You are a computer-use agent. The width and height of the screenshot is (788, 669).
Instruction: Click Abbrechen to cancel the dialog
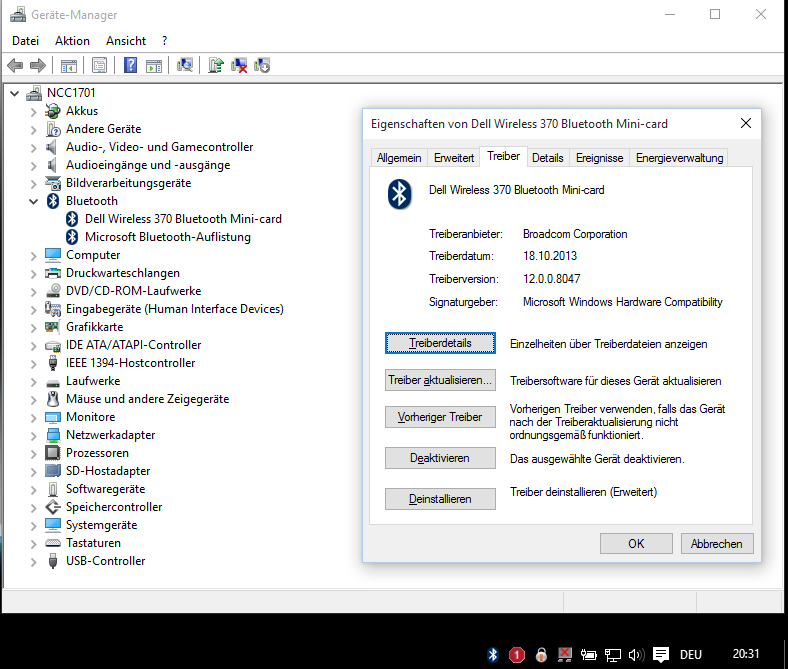[716, 544]
